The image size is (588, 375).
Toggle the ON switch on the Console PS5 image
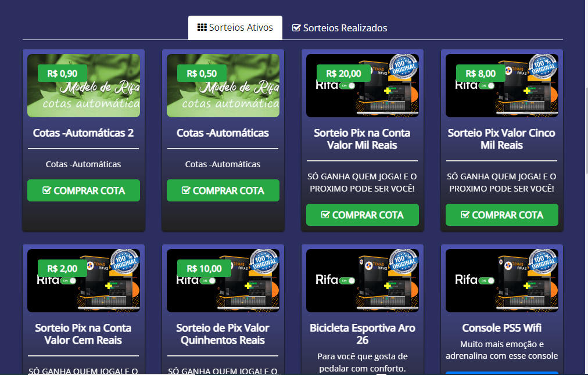488,281
